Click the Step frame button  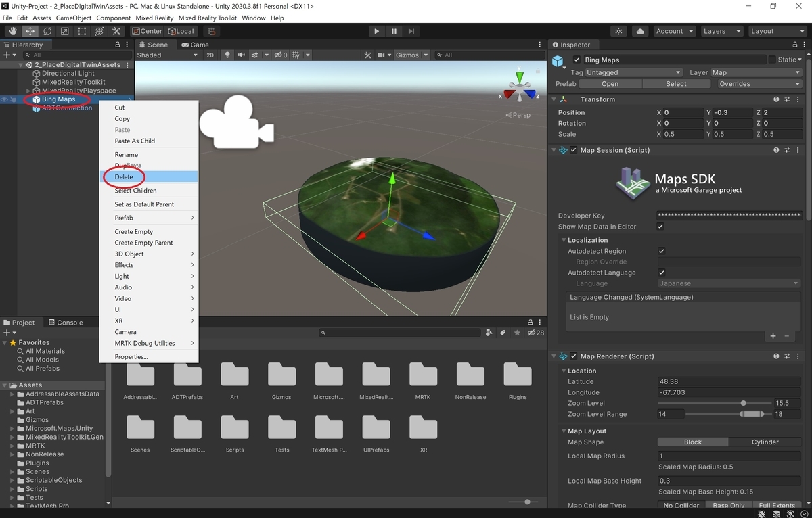point(411,31)
